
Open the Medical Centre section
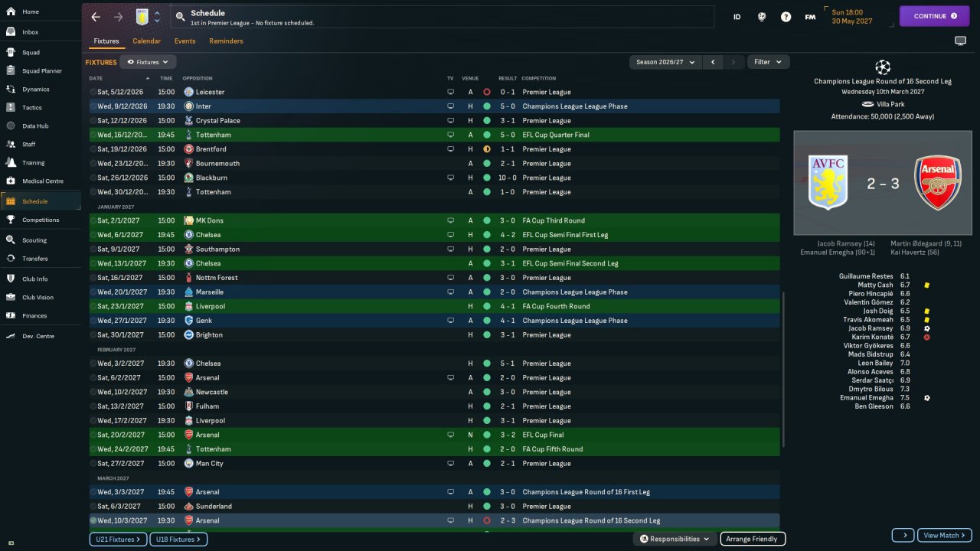point(42,181)
